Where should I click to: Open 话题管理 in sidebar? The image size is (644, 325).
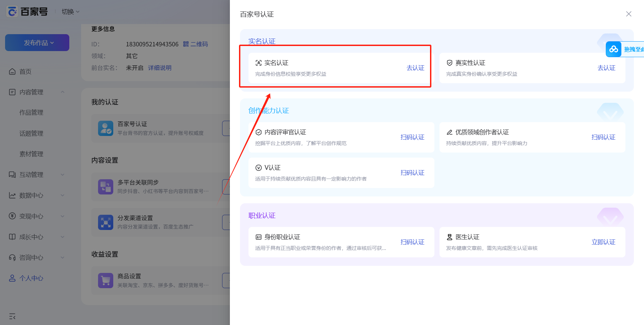pos(31,134)
